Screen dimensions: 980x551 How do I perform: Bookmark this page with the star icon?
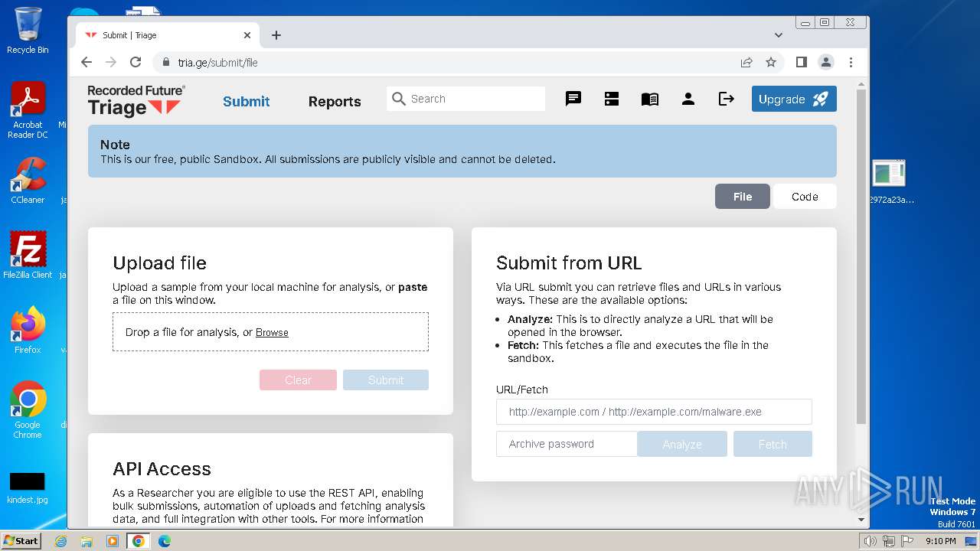tap(771, 63)
